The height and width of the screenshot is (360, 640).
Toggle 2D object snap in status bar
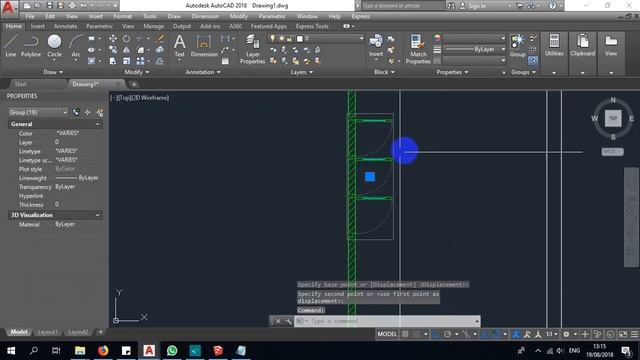coord(496,334)
